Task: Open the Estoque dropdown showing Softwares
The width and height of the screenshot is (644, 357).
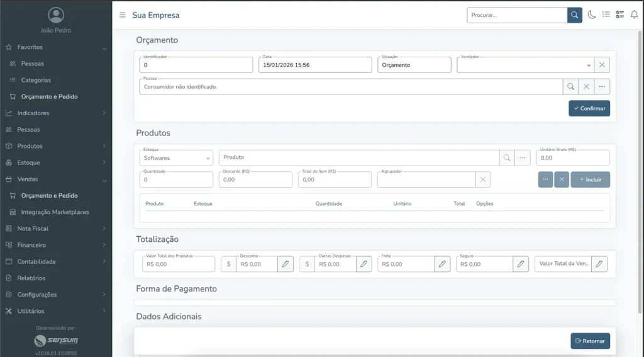Action: click(x=176, y=158)
